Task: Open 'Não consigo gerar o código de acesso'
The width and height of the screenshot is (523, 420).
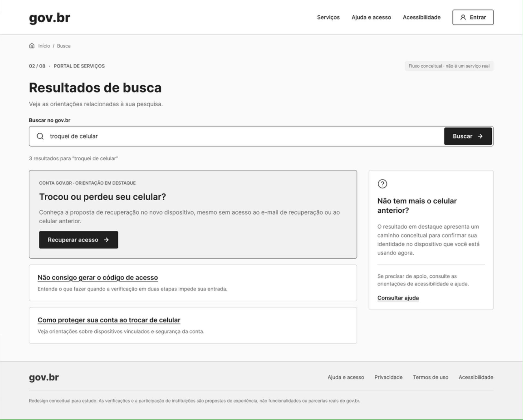Action: 98,277
